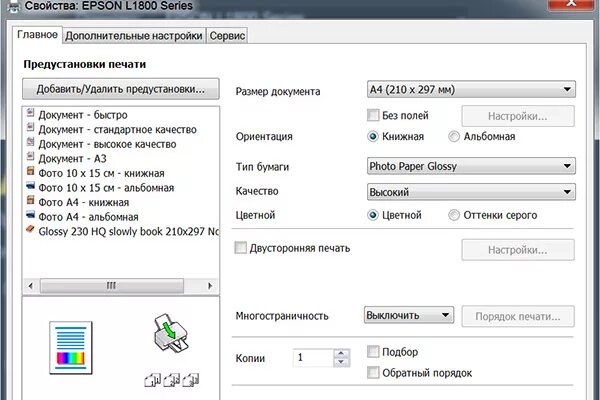Switch to 'Дополнительные настройки' tab
This screenshot has height=400, width=600.
pos(134,36)
